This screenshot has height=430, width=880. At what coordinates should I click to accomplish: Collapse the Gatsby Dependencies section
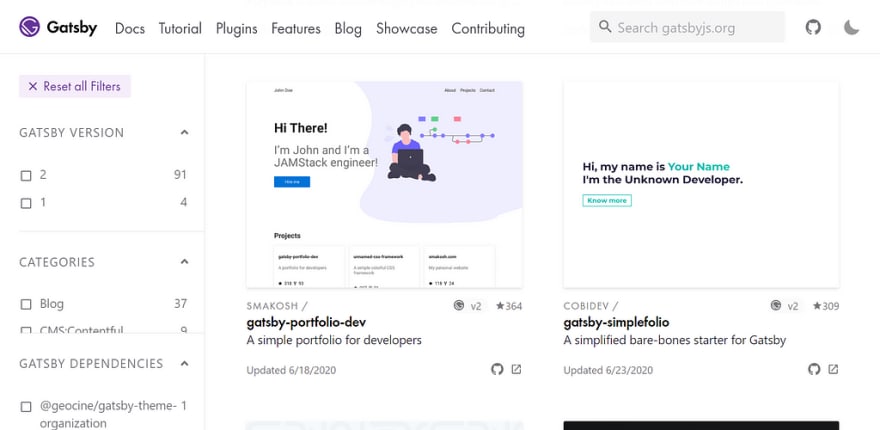[x=185, y=363]
